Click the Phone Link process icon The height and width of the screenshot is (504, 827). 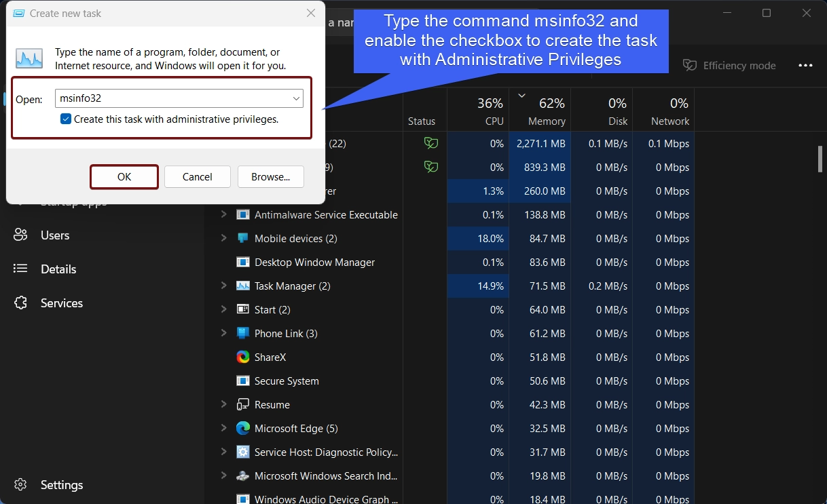click(243, 333)
